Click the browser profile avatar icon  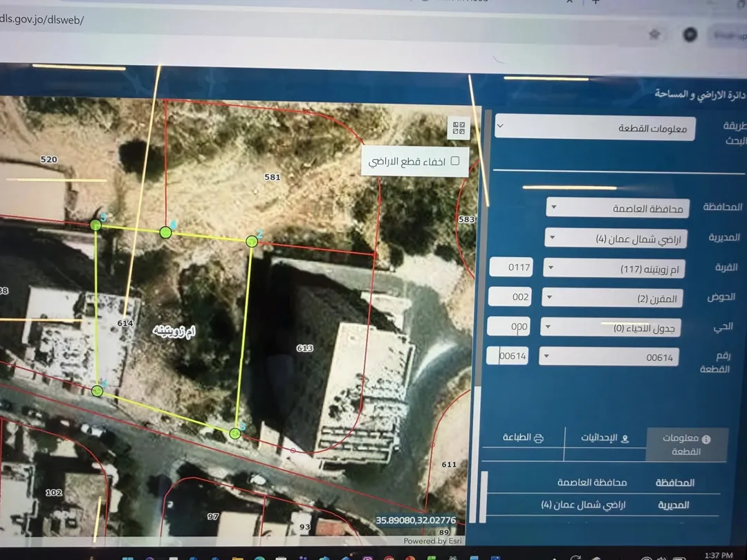click(x=690, y=35)
